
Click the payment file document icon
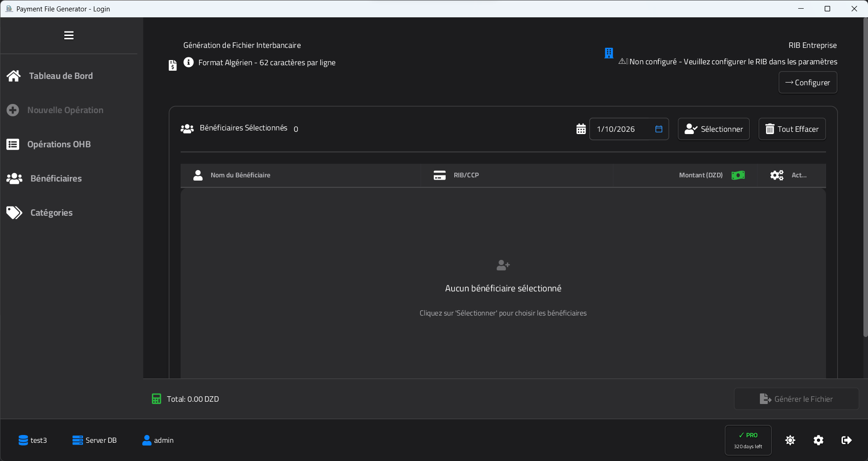(172, 65)
